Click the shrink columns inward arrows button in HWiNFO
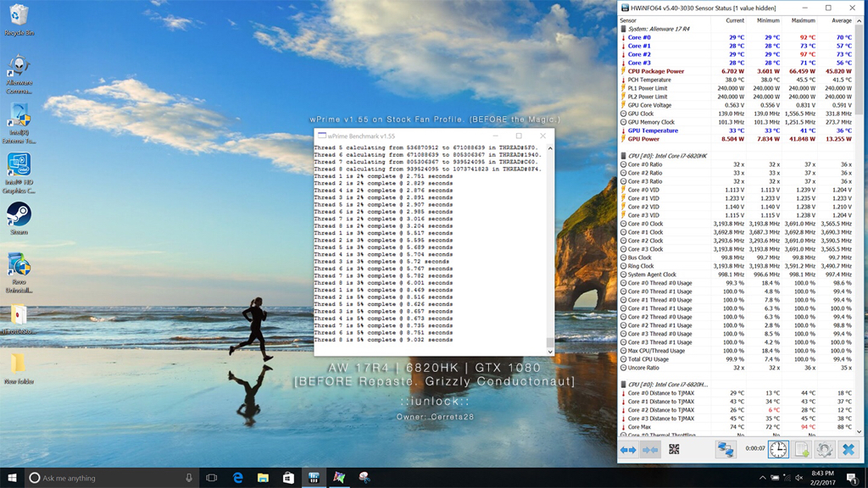868x488 pixels. pyautogui.click(x=650, y=450)
